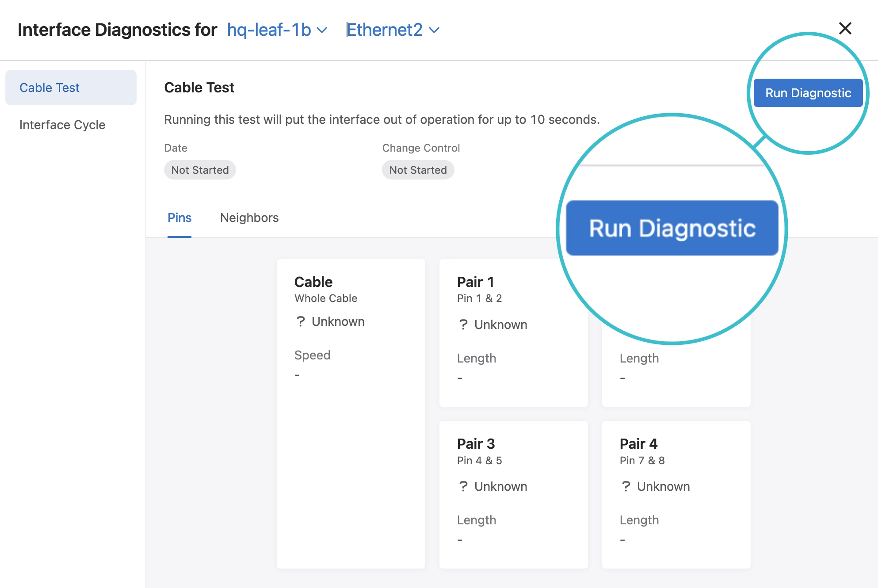
Task: Switch to the Pins tab
Action: (179, 218)
